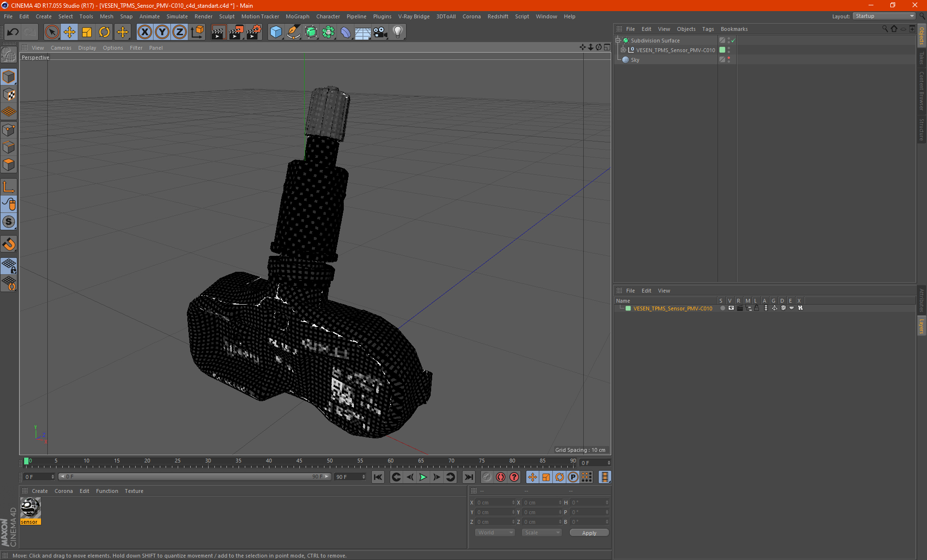Toggle Z axis lock
This screenshot has width=927, height=560.
coord(180,32)
